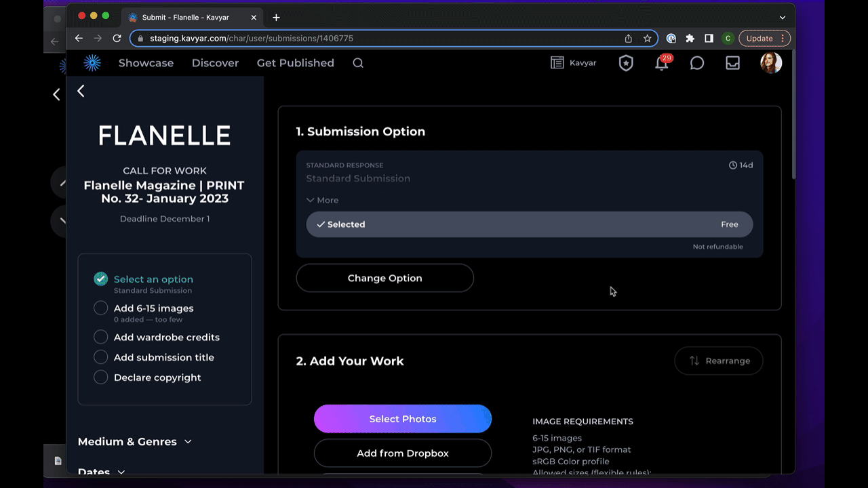The height and width of the screenshot is (488, 868).
Task: Toggle Chrome side panel icon
Action: pos(709,39)
